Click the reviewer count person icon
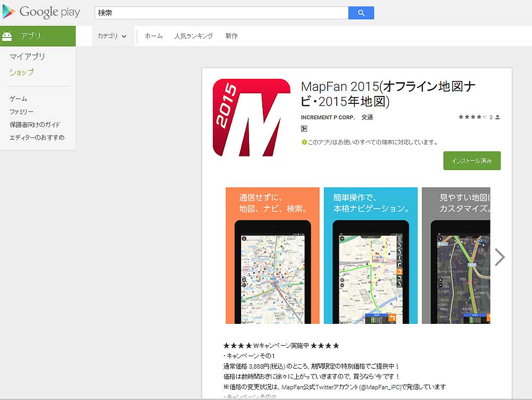The width and height of the screenshot is (532, 400). (x=497, y=117)
